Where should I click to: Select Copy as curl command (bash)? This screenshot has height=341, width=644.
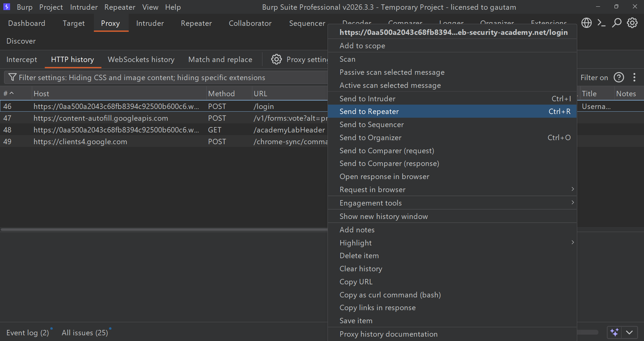[452, 295]
